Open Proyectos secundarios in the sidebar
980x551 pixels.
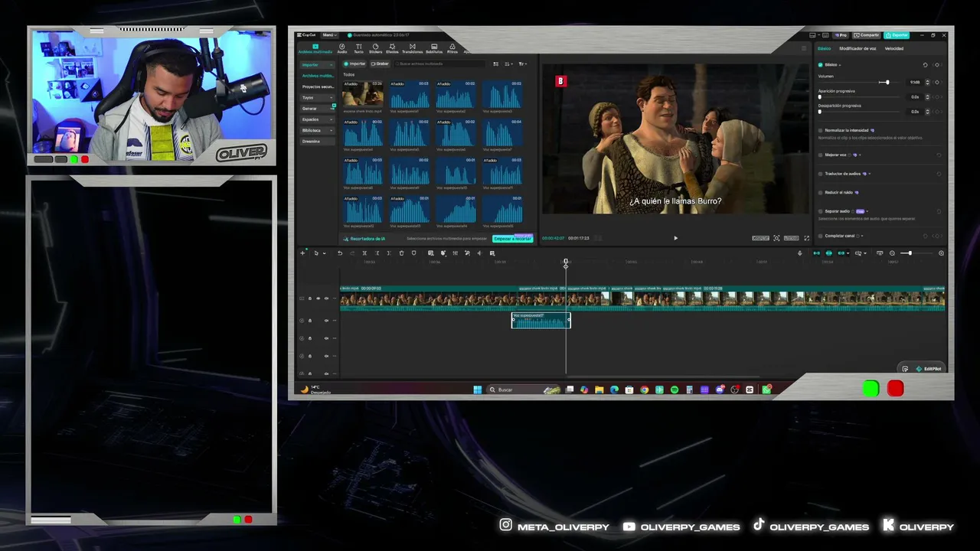coord(317,86)
